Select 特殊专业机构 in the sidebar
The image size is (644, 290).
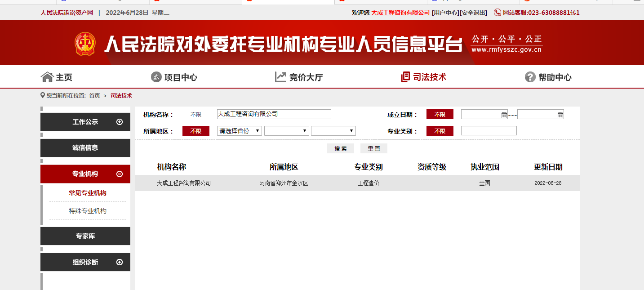(88, 211)
